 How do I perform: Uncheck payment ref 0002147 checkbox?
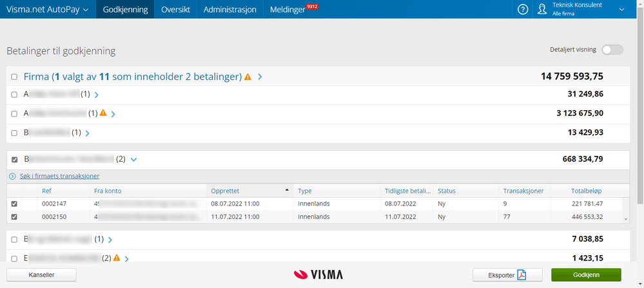coord(14,204)
